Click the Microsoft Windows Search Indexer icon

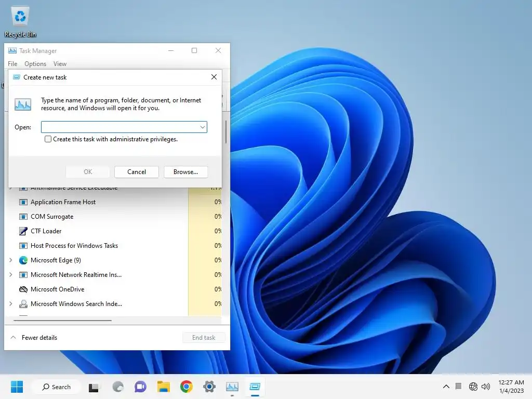coord(23,304)
